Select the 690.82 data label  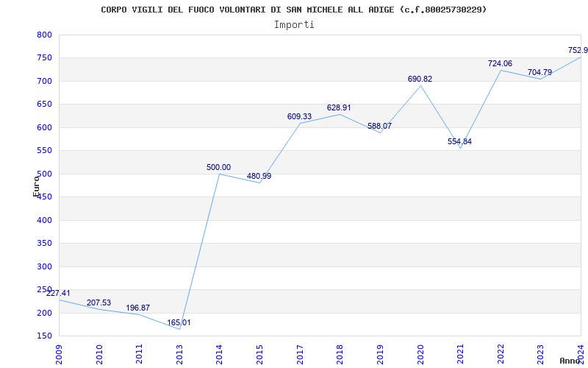(420, 79)
